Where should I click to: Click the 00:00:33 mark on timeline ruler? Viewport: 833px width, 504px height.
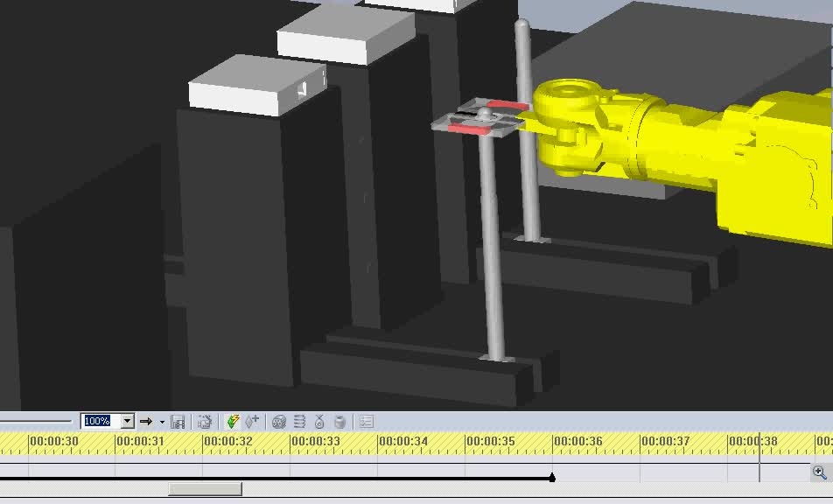316,441
